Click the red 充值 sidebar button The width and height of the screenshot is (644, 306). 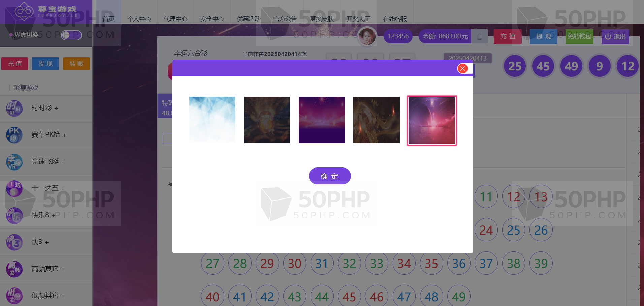[x=15, y=64]
